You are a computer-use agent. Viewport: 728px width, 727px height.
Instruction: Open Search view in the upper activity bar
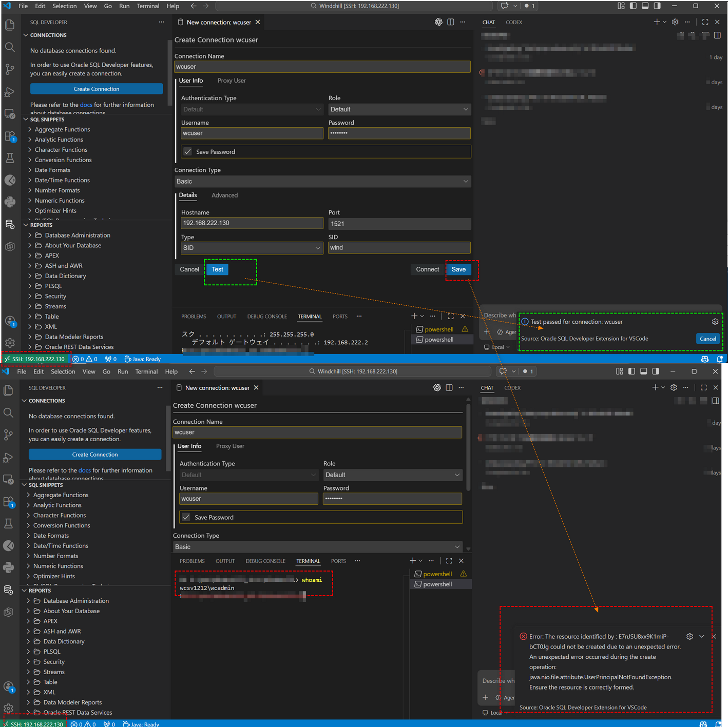10,47
